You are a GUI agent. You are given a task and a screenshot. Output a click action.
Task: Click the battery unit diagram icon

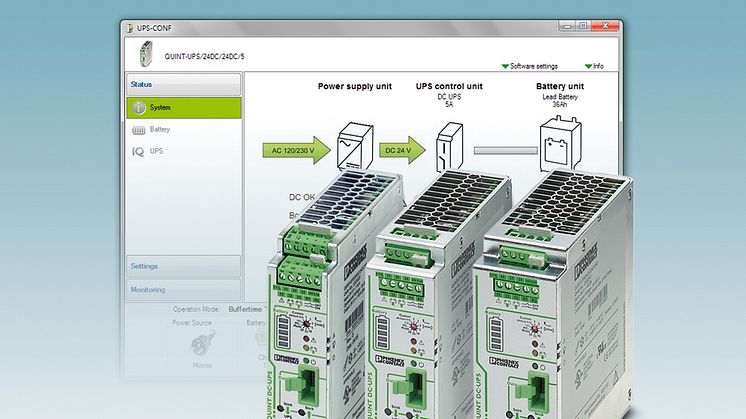(x=560, y=144)
